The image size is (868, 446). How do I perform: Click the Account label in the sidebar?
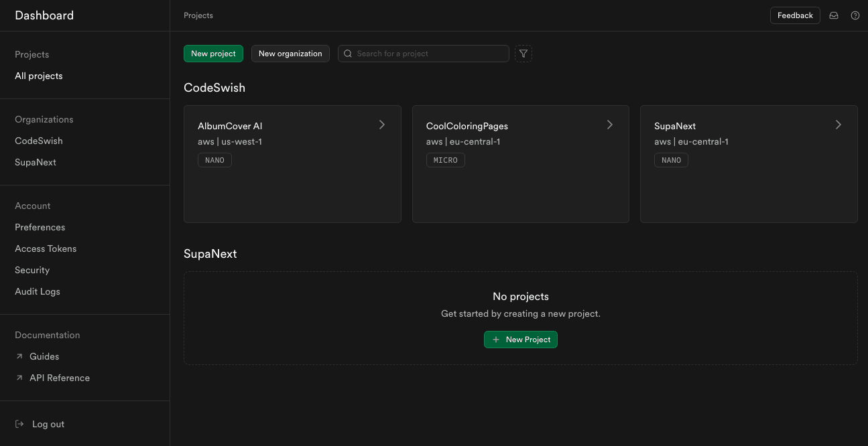pos(33,206)
